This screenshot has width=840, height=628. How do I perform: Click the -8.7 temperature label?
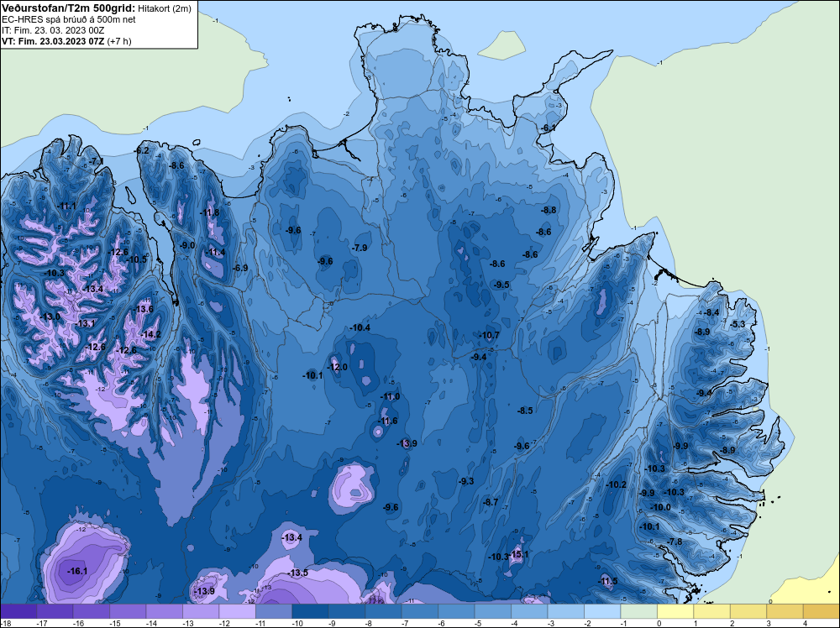[491, 502]
